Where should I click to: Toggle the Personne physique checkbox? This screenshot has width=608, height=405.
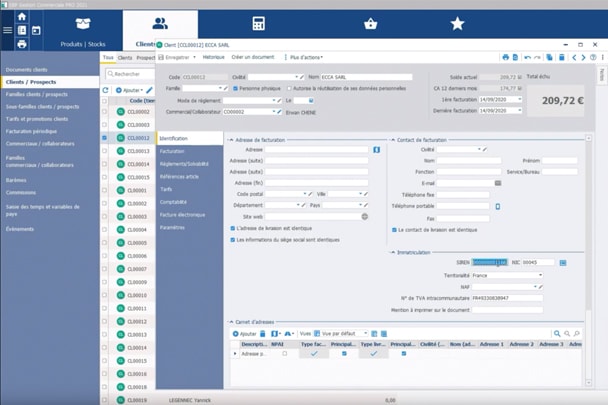tap(235, 88)
